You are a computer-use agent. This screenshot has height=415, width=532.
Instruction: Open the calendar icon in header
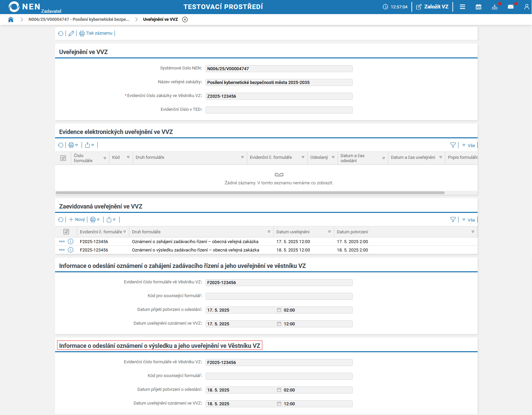pyautogui.click(x=479, y=7)
